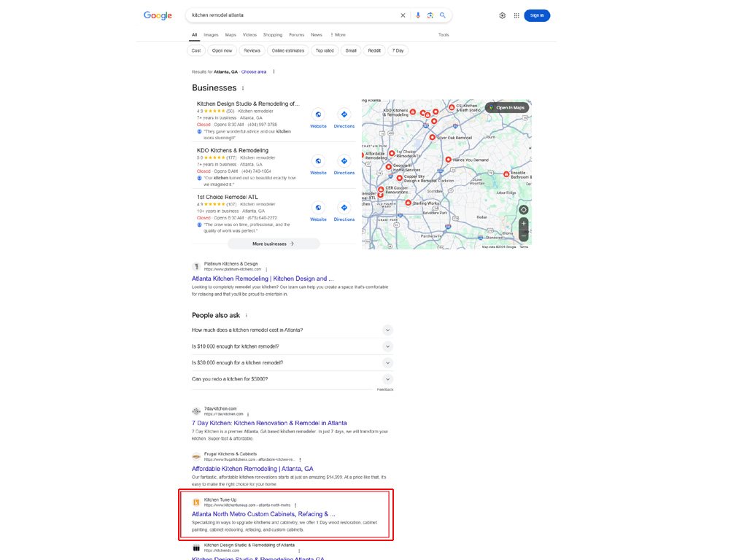Apply the Cost filter chip
Image resolution: width=747 pixels, height=560 pixels.
tap(196, 50)
